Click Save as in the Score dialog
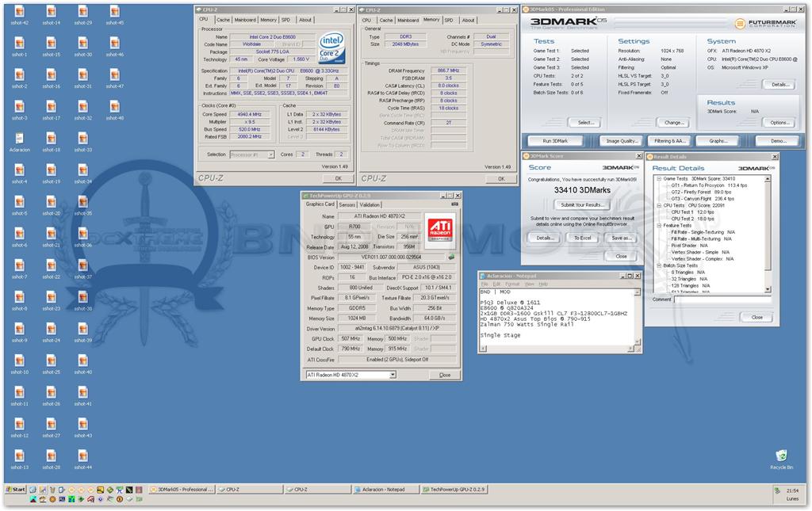This screenshot has height=511, width=812. click(x=621, y=238)
